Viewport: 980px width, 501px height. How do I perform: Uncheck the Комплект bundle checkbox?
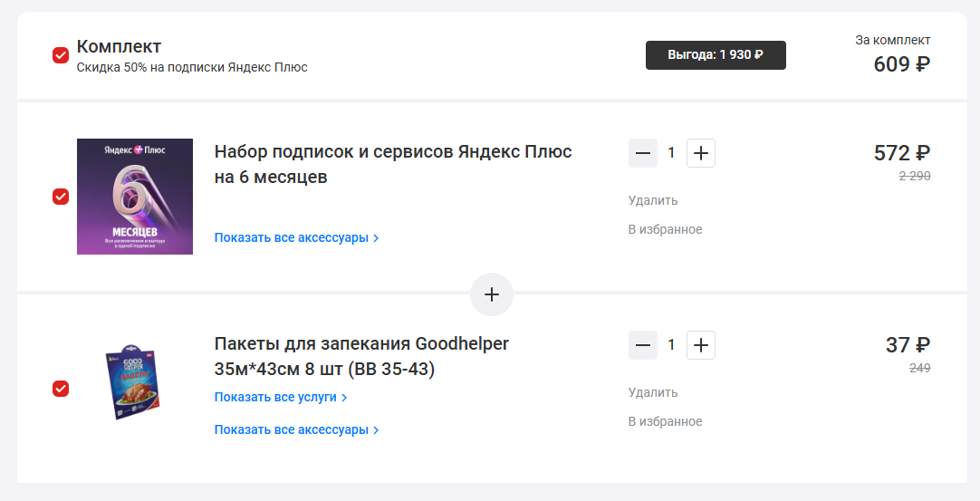tap(61, 55)
